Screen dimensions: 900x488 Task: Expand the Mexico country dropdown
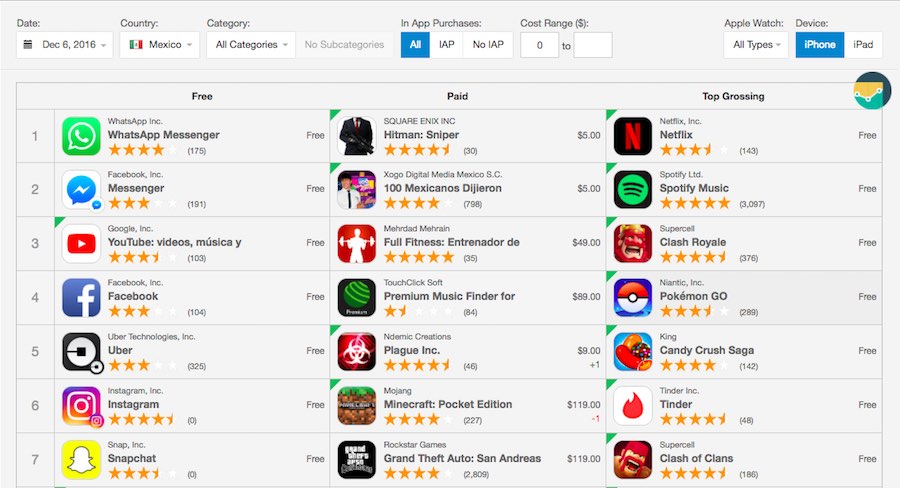pos(160,45)
